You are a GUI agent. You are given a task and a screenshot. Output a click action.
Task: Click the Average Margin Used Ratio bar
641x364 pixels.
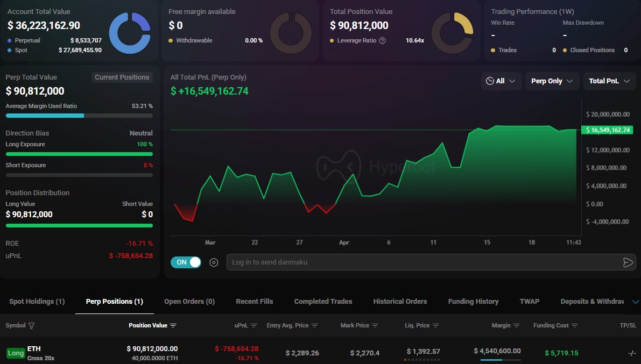point(79,116)
